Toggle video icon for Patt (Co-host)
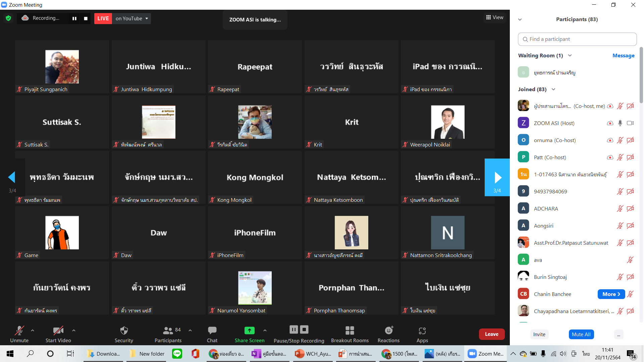 coord(631,158)
